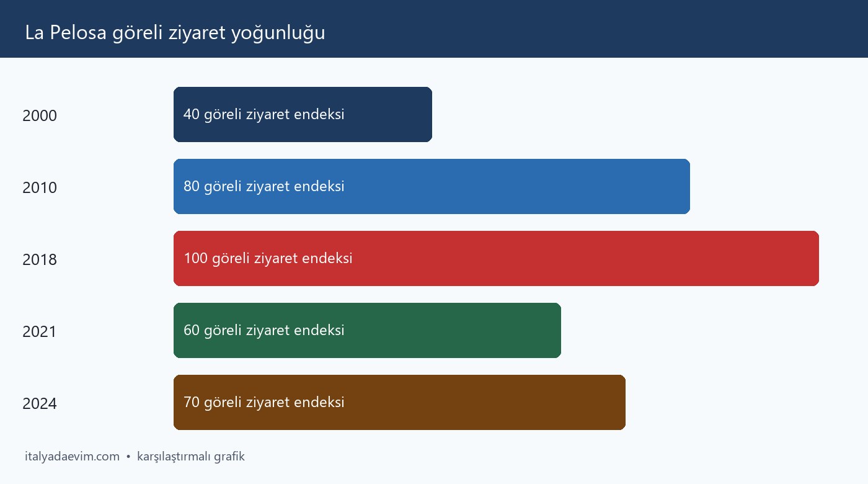Image resolution: width=868 pixels, height=484 pixels.
Task: Click the brown 2024 bar
Action: coord(399,403)
